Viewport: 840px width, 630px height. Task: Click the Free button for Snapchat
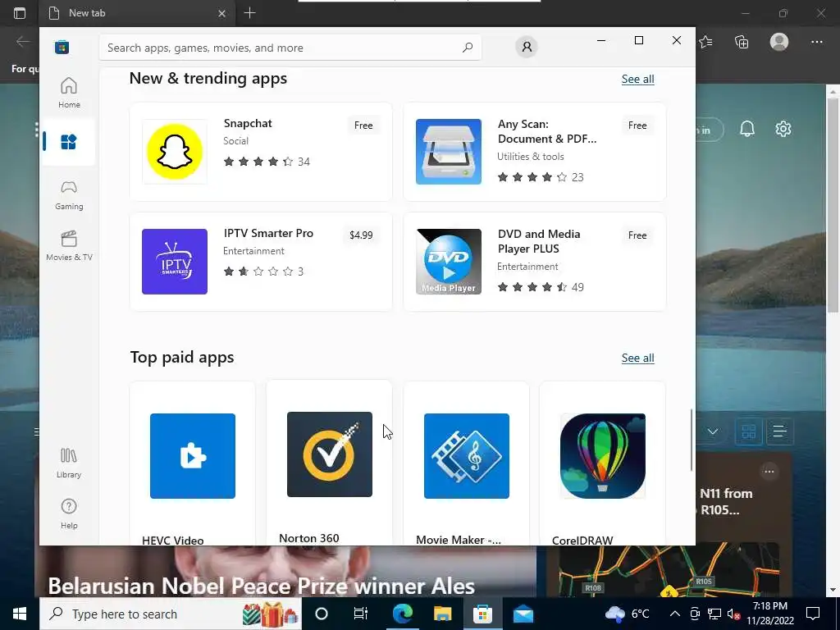[363, 126]
